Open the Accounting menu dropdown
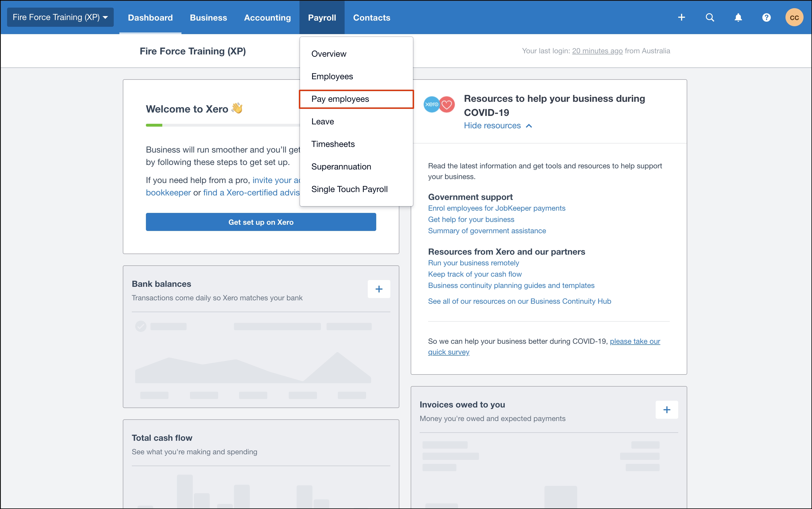Screen dimensions: 812x509 coord(267,17)
